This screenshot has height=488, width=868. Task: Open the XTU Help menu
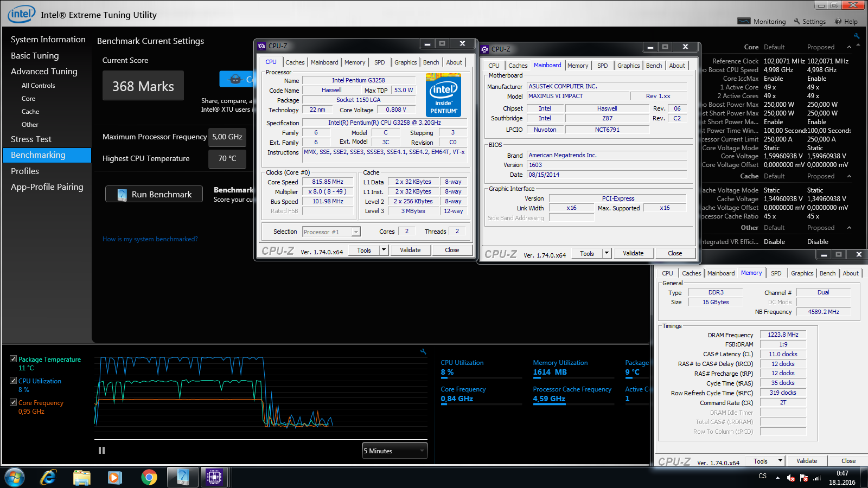tap(846, 21)
